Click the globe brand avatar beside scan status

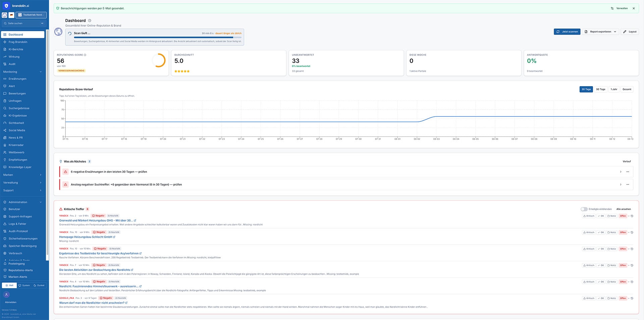[58, 32]
